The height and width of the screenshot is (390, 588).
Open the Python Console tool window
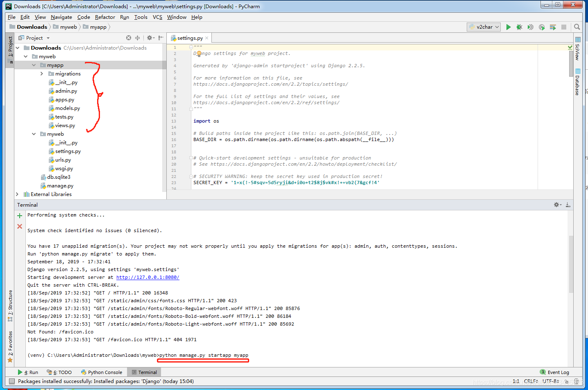click(x=102, y=372)
